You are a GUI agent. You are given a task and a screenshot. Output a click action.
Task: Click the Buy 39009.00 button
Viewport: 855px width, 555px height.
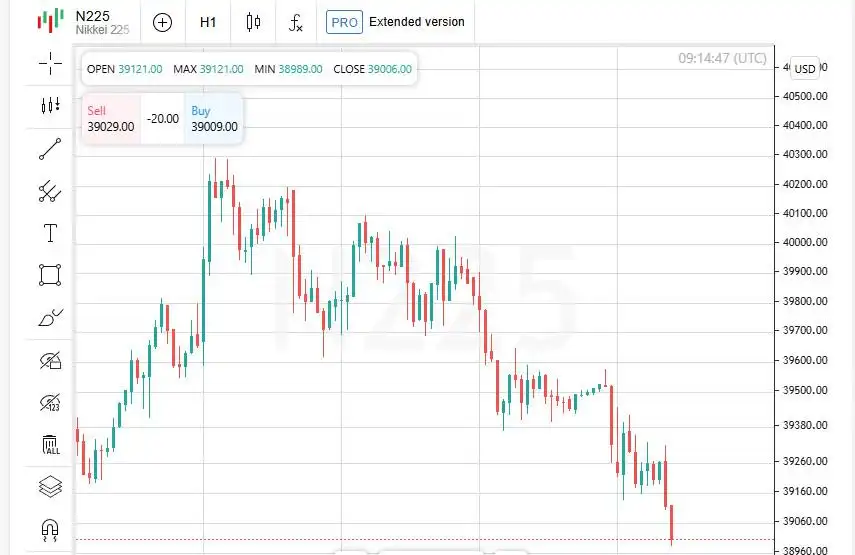tap(214, 119)
